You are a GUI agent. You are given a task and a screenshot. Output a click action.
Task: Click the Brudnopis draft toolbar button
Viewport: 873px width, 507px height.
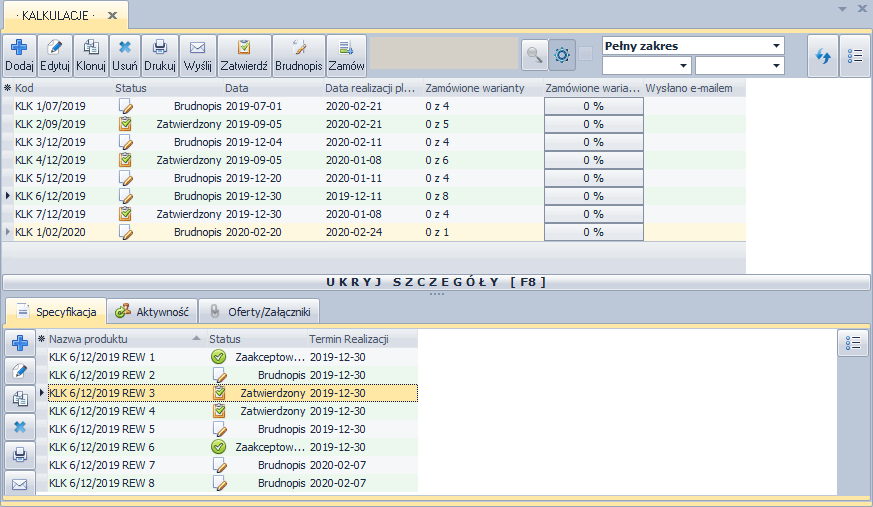point(298,56)
